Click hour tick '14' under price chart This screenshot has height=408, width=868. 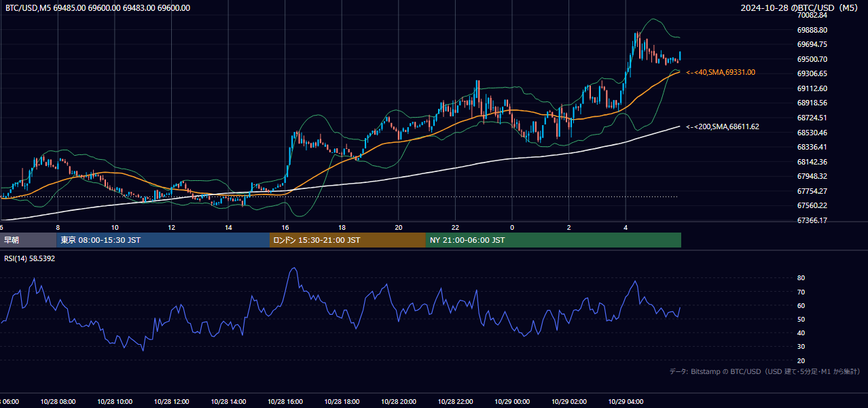pyautogui.click(x=228, y=227)
